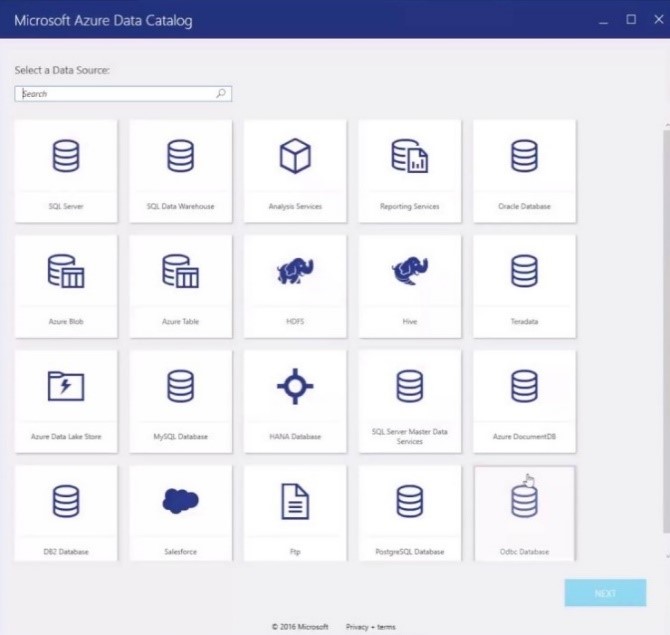Choose the SQL Data Warehouse tile
The height and width of the screenshot is (635, 670).
(180, 171)
